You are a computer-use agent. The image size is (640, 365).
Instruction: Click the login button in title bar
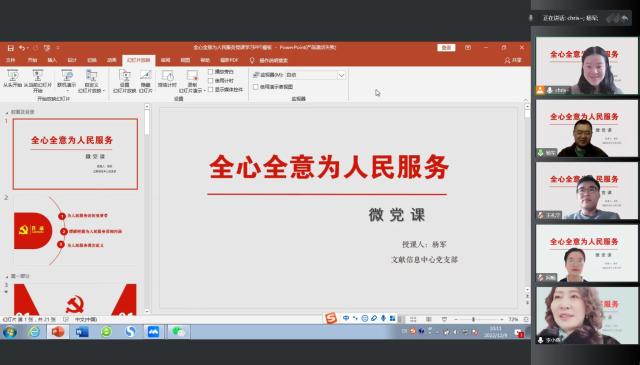(x=446, y=48)
